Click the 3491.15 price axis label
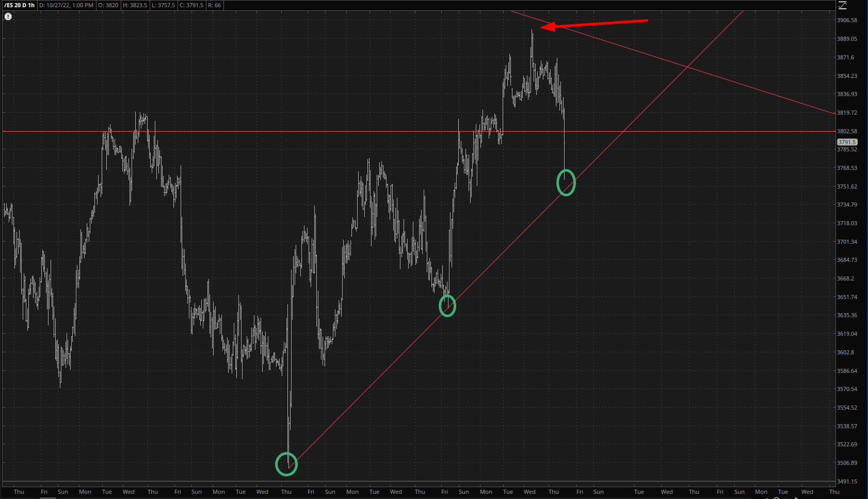868x499 pixels. (847, 481)
